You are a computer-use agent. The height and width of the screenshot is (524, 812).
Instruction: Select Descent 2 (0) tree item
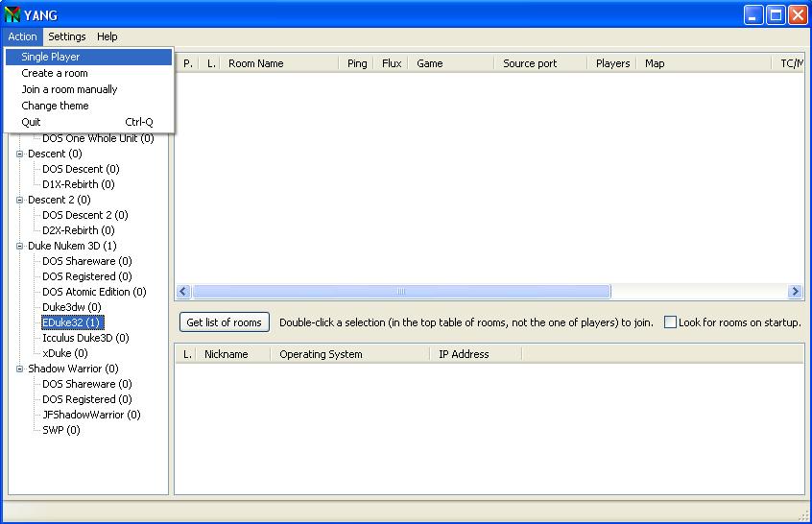coord(60,200)
